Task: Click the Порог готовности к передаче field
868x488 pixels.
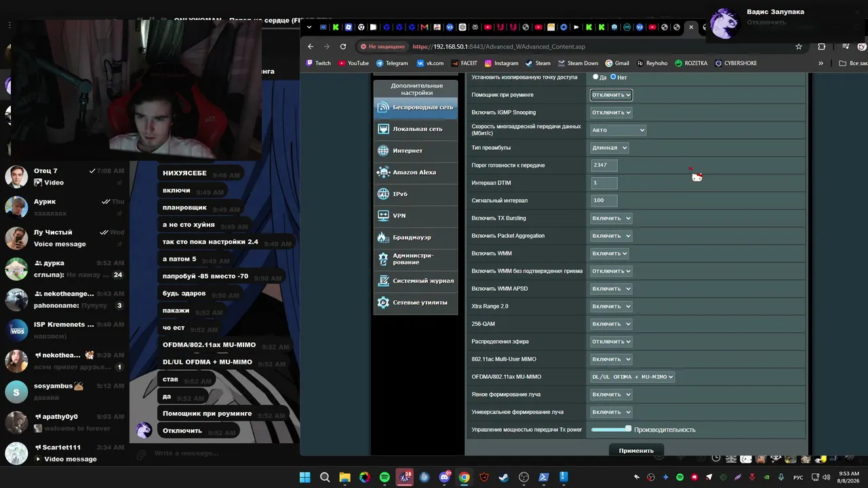Action: tap(604, 165)
